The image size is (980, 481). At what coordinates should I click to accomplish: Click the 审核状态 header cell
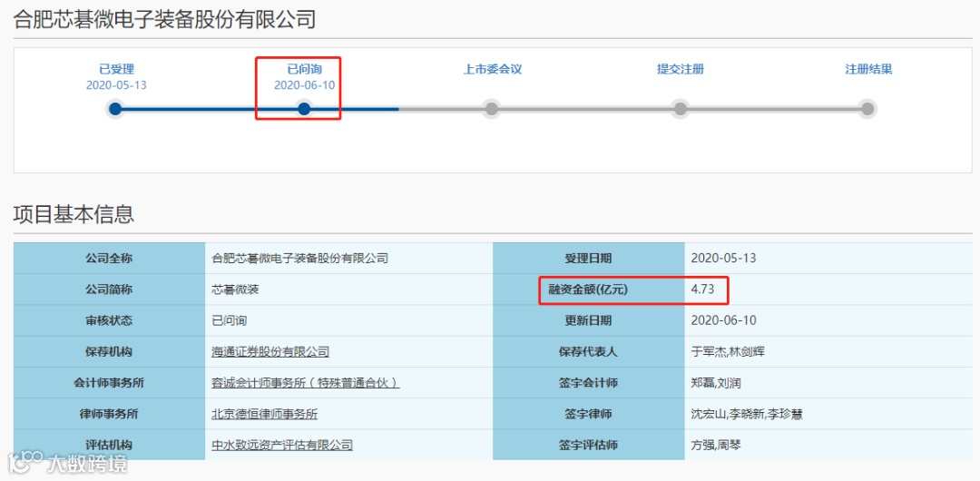[x=110, y=320]
